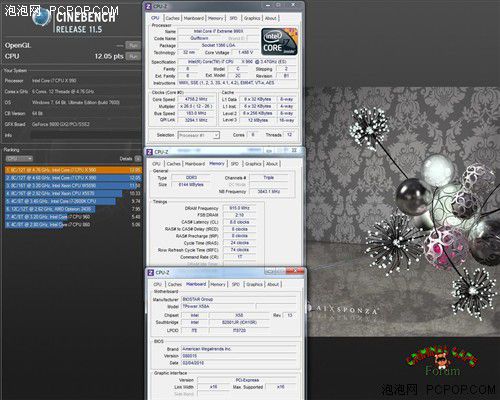Go to SPD tab in the bottom CPU-Z window
The width and height of the screenshot is (500, 400).
tap(236, 285)
